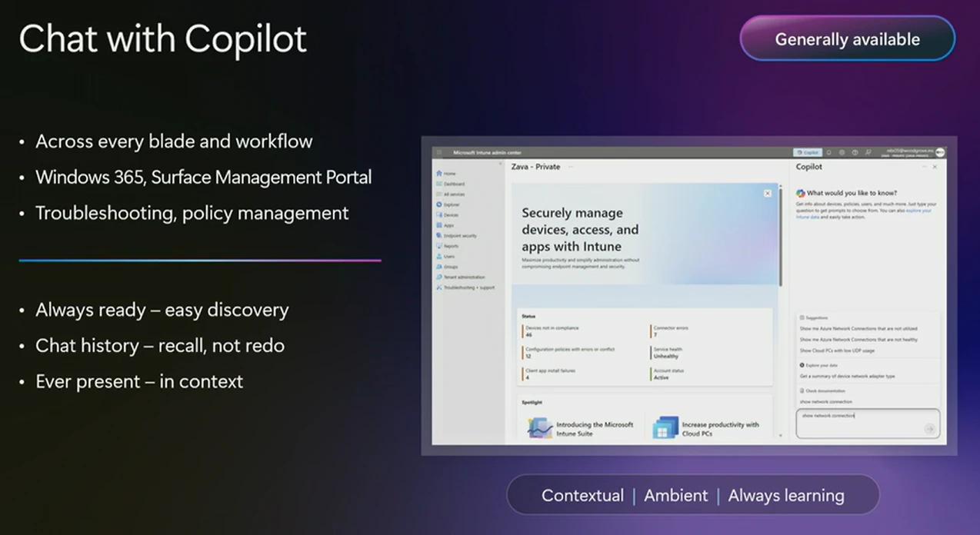Click Service health Unhealthy status
Image resolution: width=980 pixels, height=535 pixels.
(x=667, y=353)
